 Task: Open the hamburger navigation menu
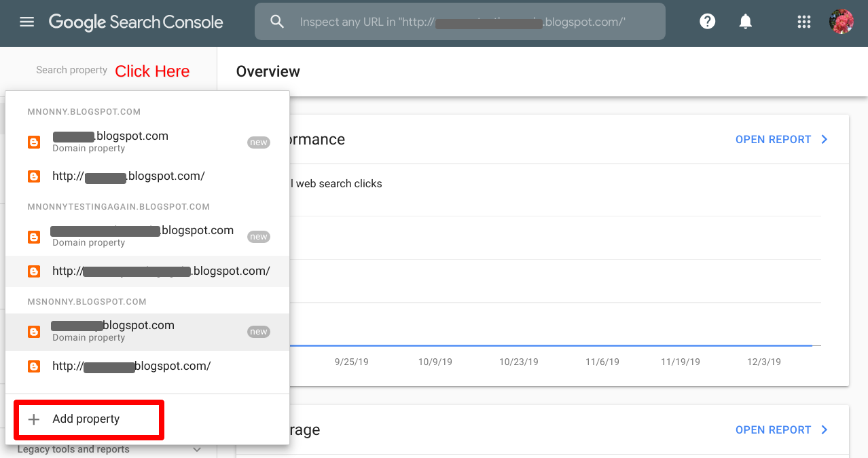pos(26,22)
